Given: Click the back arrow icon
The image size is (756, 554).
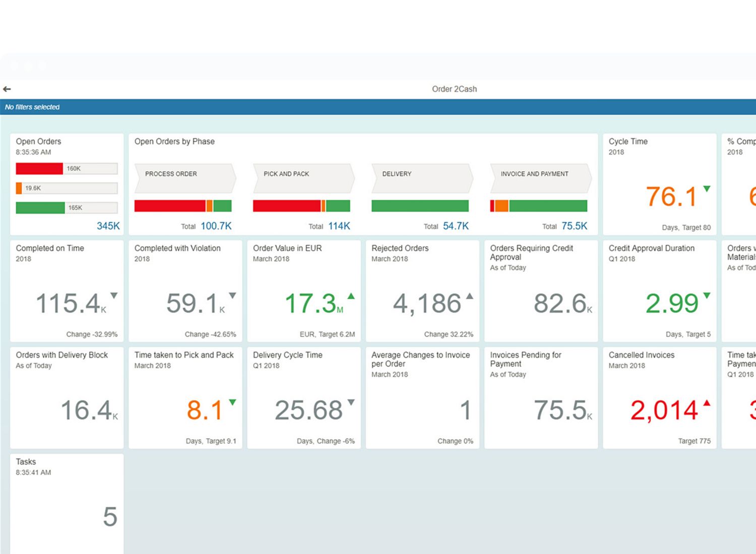Looking at the screenshot, I should coord(7,89).
